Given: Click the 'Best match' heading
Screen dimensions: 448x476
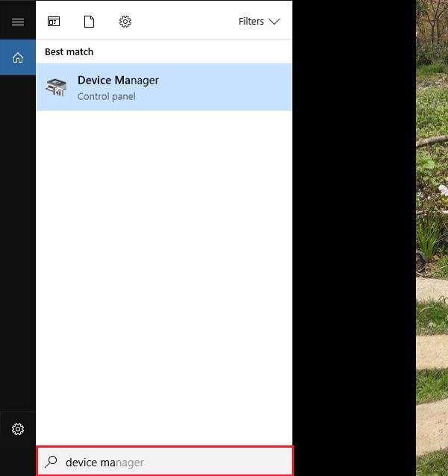Looking at the screenshot, I should pos(69,52).
